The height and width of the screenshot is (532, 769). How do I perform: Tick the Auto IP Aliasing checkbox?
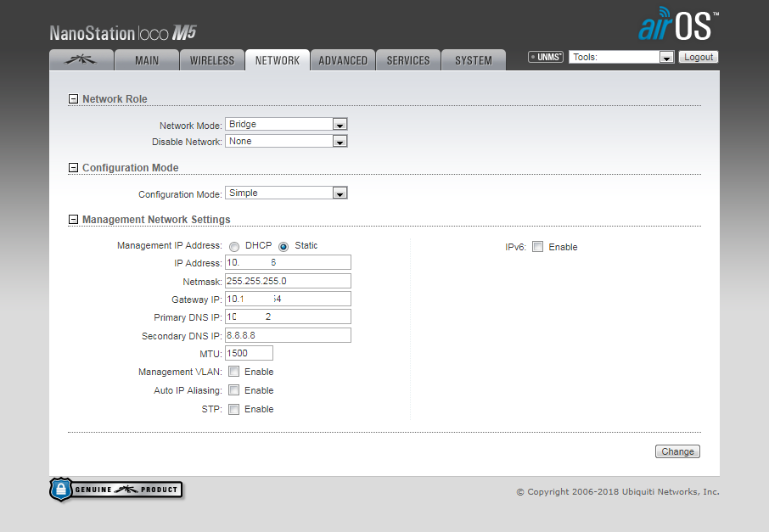click(233, 390)
